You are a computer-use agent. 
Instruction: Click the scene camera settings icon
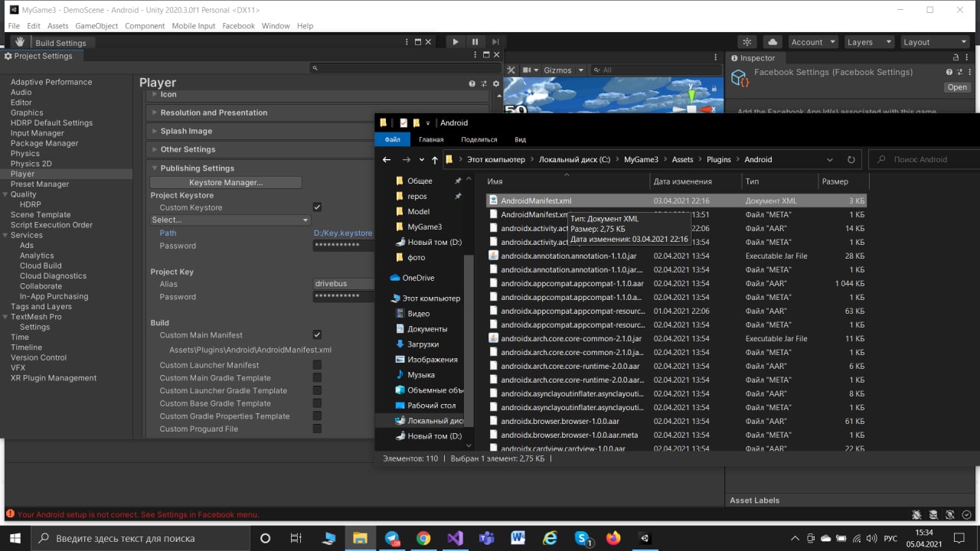click(x=528, y=70)
